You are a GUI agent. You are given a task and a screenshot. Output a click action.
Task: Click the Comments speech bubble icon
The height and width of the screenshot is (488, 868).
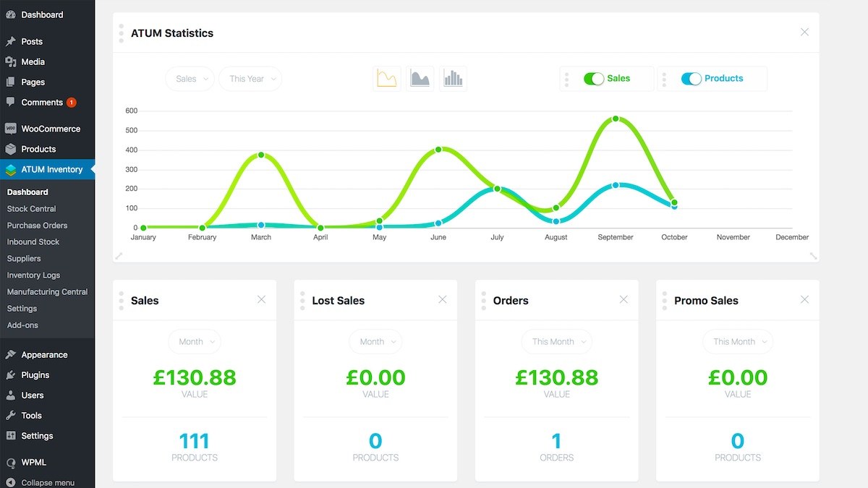10,102
